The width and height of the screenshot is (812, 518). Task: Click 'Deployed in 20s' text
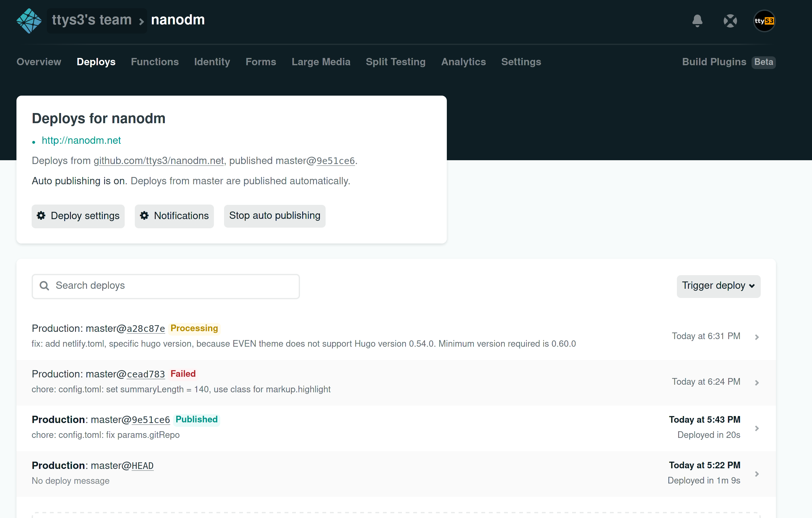pos(709,435)
